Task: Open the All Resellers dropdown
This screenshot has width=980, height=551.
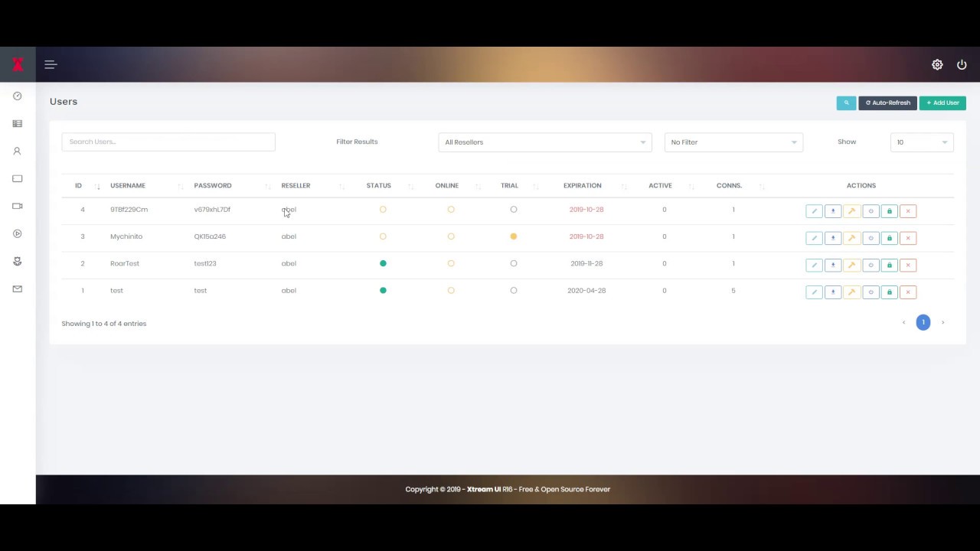Action: (x=545, y=142)
